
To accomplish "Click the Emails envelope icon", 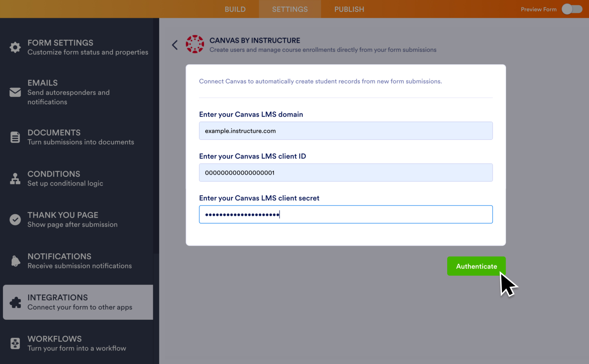I will coord(15,92).
